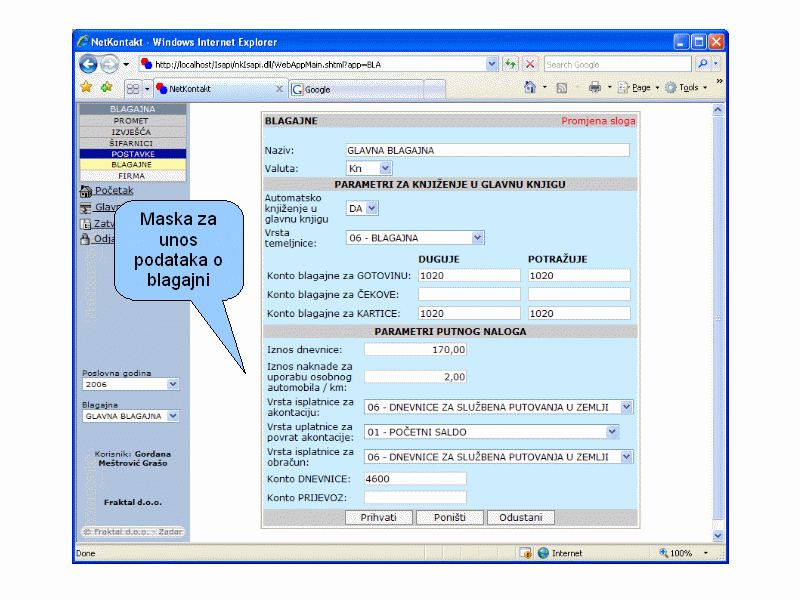This screenshot has height=600, width=800.
Task: Click the Internet zone globe icon
Action: click(x=543, y=553)
